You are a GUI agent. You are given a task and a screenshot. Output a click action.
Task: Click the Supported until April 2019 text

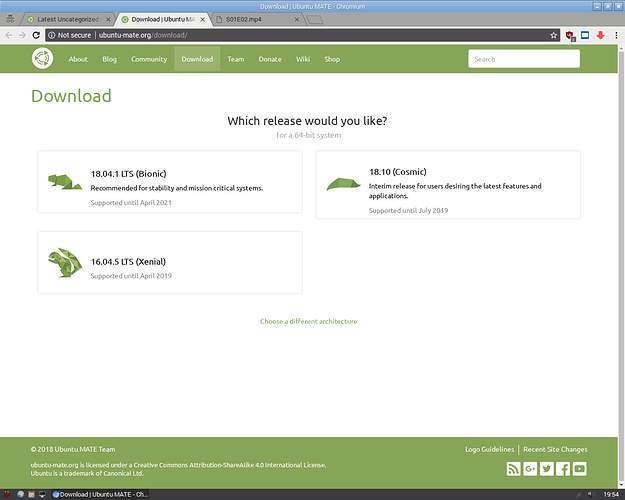coord(131,276)
